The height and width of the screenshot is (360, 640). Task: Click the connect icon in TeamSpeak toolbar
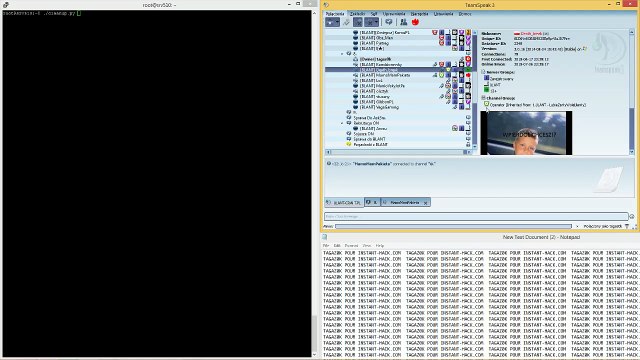coord(330,22)
